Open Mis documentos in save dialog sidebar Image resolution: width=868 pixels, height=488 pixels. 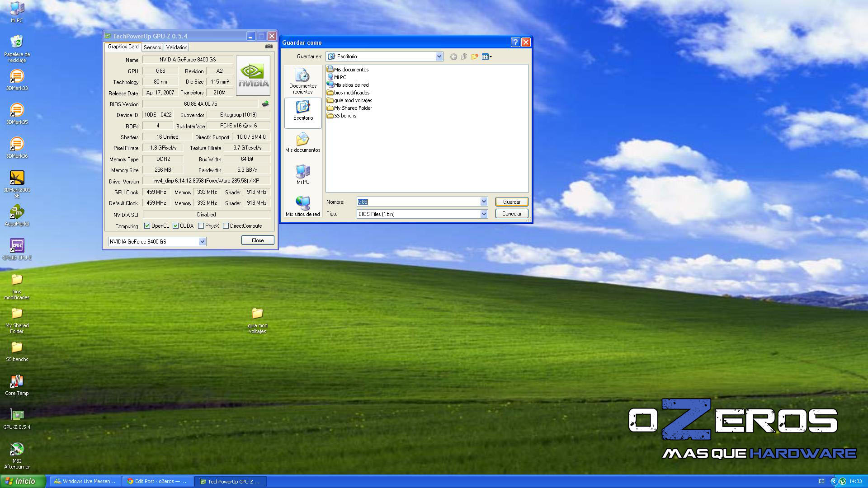click(x=303, y=142)
